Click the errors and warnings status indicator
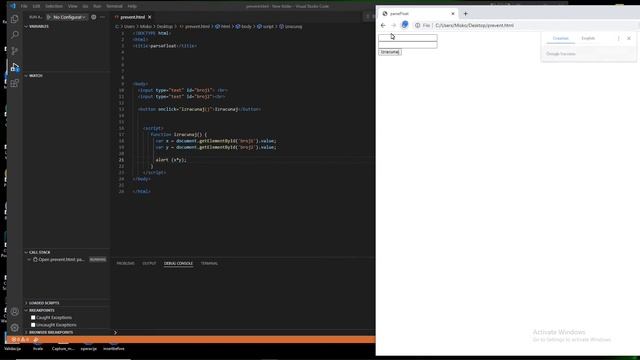Screen dimensions: 640x360 click(20, 340)
